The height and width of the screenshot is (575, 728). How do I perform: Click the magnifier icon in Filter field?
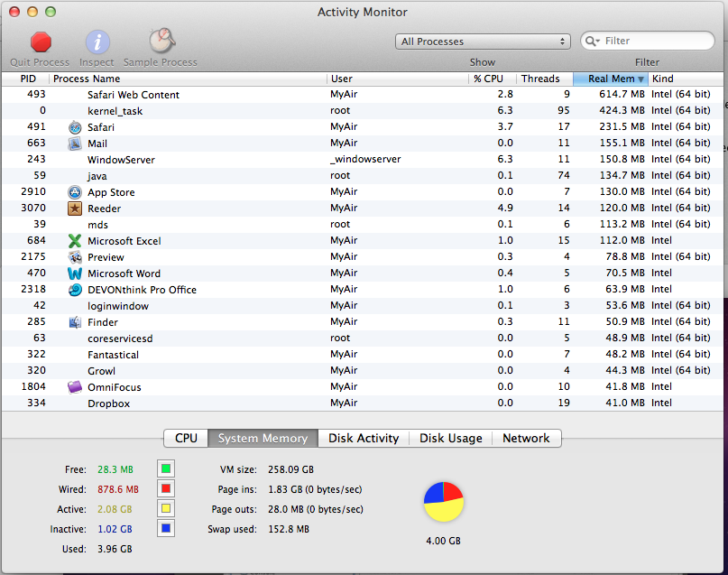pos(592,41)
